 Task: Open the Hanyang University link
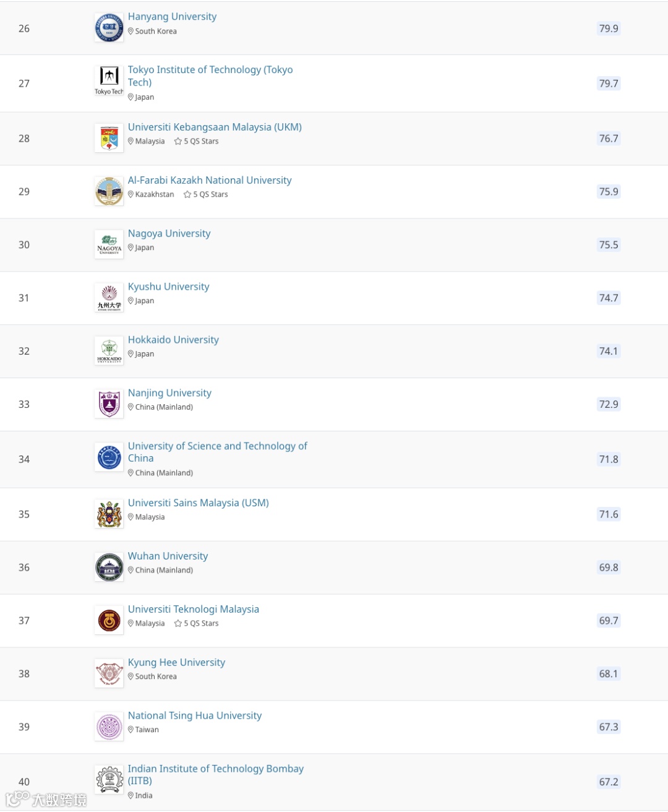[x=172, y=17]
